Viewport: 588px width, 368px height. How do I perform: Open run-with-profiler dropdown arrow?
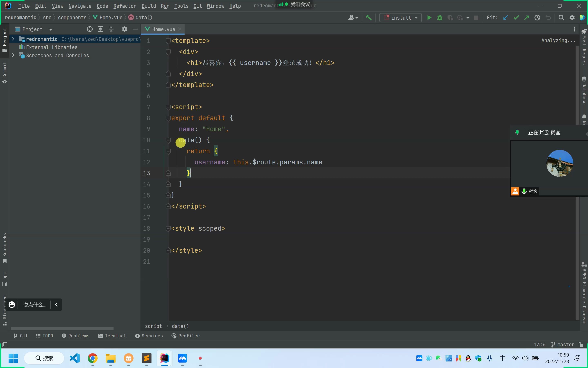coord(468,18)
